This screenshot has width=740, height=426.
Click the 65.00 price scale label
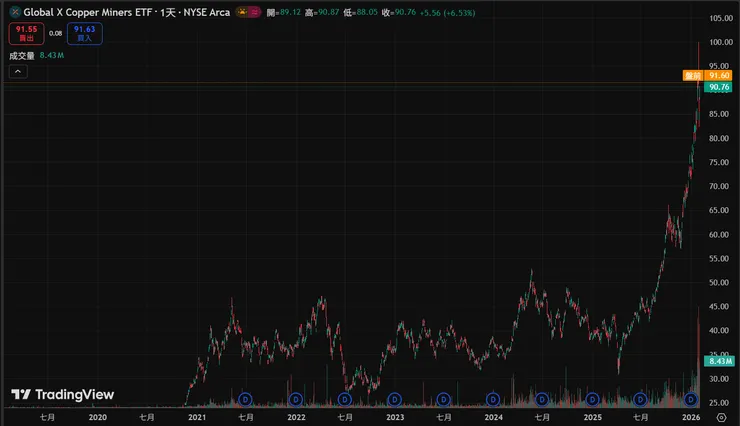point(719,210)
